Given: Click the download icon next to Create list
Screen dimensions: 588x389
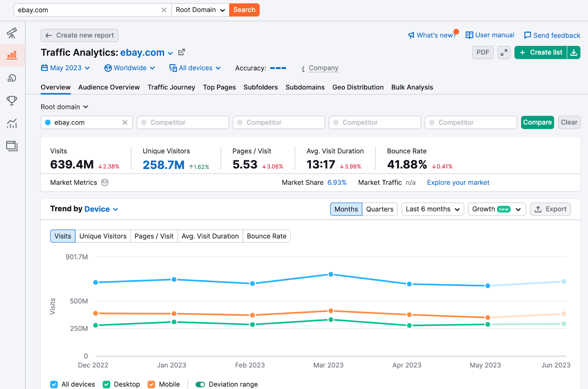Looking at the screenshot, I should (x=574, y=53).
